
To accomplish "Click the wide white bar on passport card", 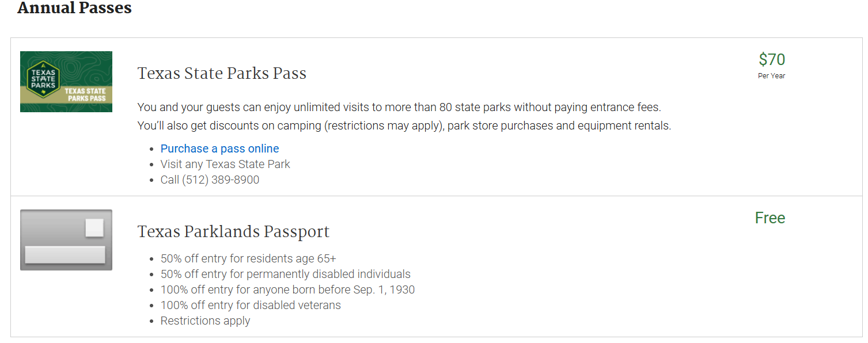I will [x=65, y=255].
